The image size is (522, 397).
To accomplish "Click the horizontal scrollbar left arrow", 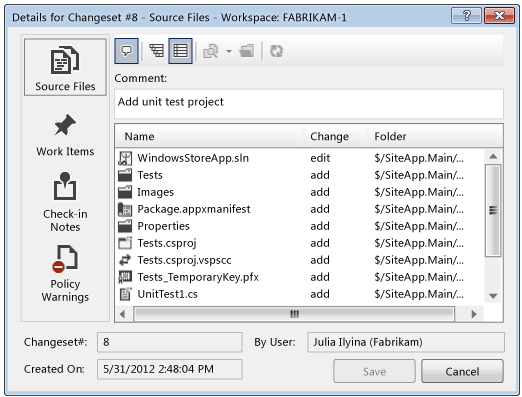I will (x=122, y=314).
